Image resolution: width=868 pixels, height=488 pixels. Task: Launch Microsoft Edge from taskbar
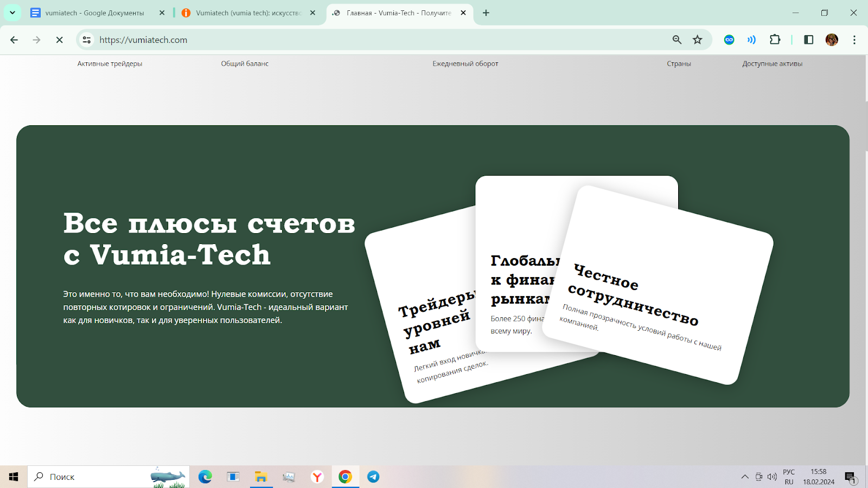click(x=205, y=477)
